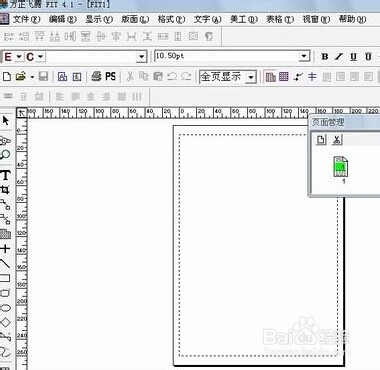Screen dimensions: 380x370
Task: Select the arrow selection tool
Action: [6, 120]
